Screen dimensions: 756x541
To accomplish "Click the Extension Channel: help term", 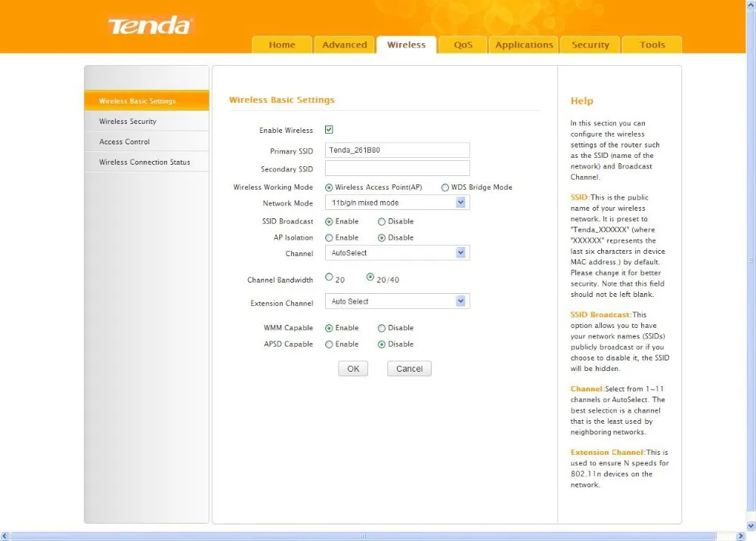I will click(x=608, y=453).
